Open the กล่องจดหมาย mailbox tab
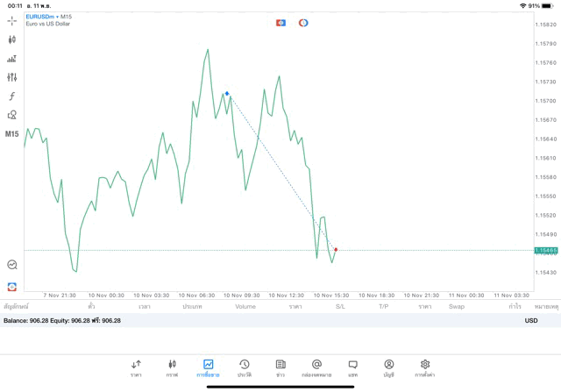This screenshot has height=392, width=561. (316, 367)
